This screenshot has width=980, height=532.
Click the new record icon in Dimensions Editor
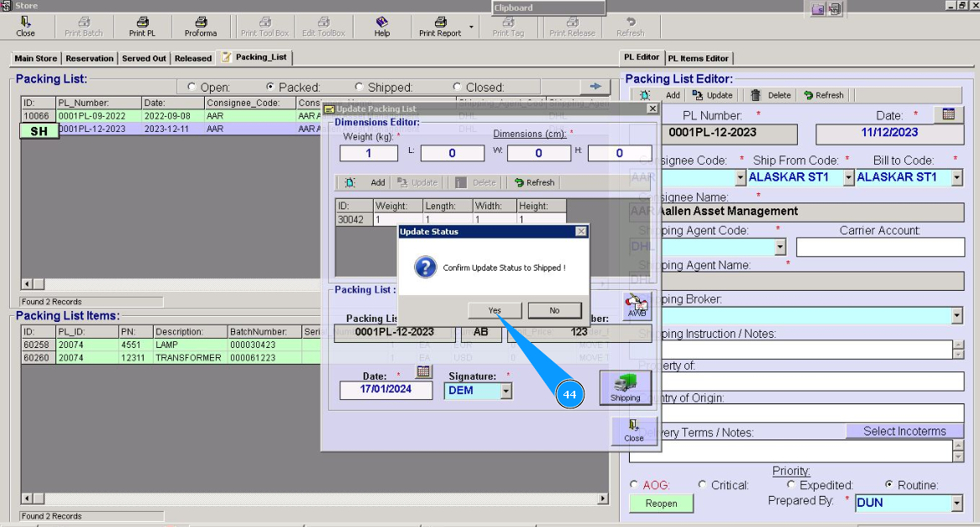point(350,182)
